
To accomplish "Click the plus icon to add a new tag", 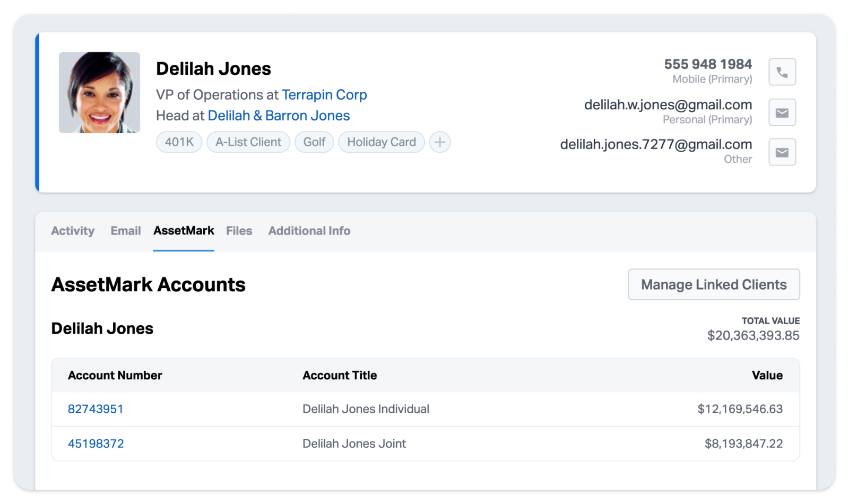I will (439, 142).
